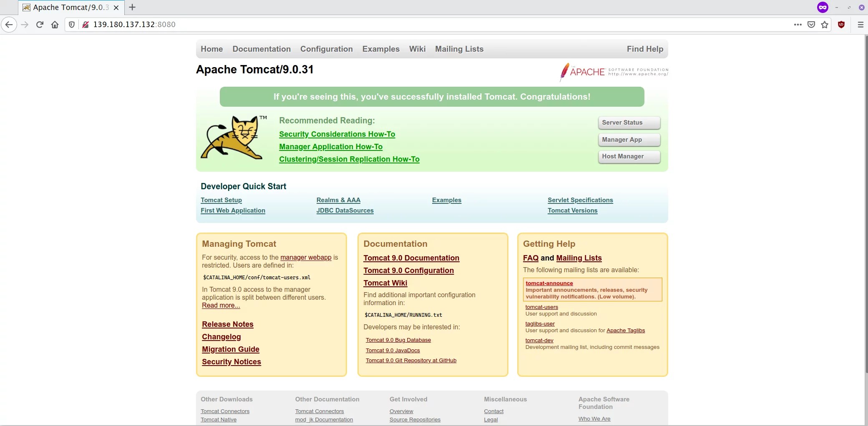Open the Tomcat Wiki link

(x=385, y=283)
